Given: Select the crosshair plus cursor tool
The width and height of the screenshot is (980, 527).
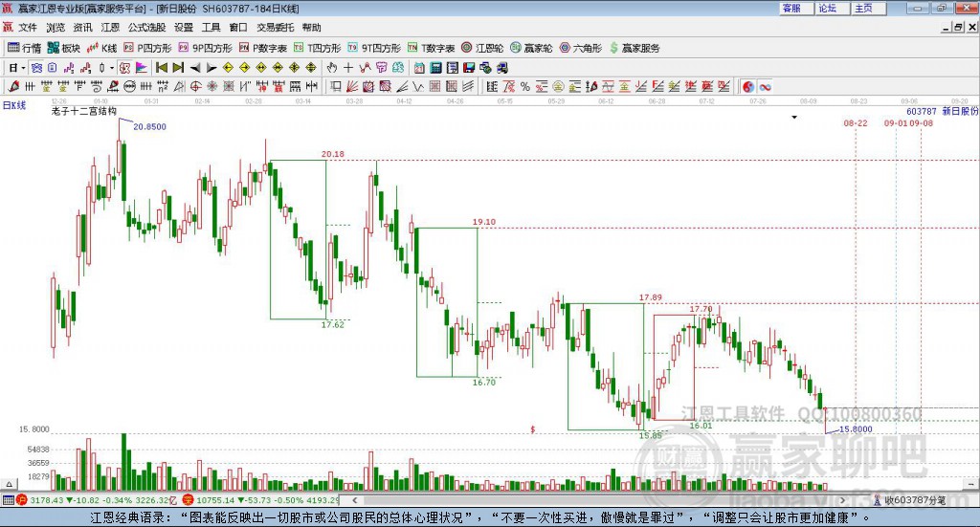Looking at the screenshot, I should (348, 68).
